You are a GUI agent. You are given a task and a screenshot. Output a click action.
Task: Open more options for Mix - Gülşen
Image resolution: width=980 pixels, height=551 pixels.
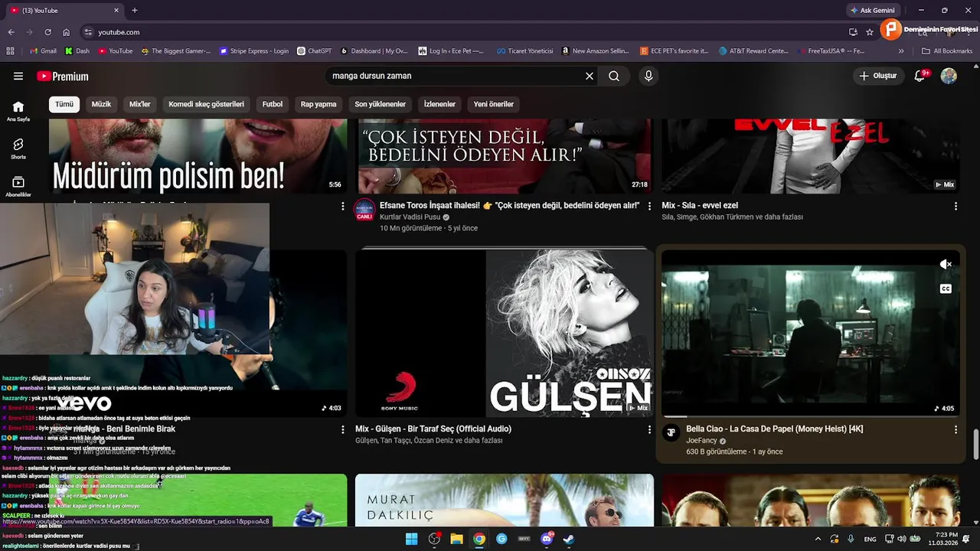coord(649,429)
